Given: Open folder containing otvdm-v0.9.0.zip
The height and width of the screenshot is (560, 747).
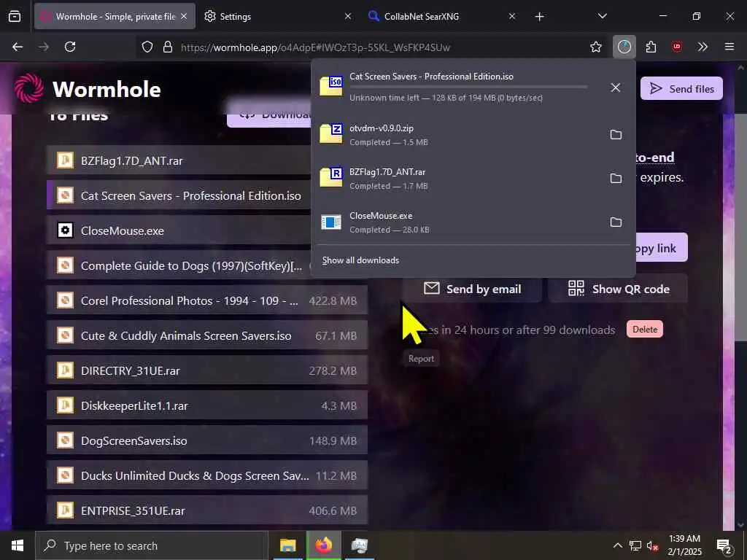Looking at the screenshot, I should [616, 135].
